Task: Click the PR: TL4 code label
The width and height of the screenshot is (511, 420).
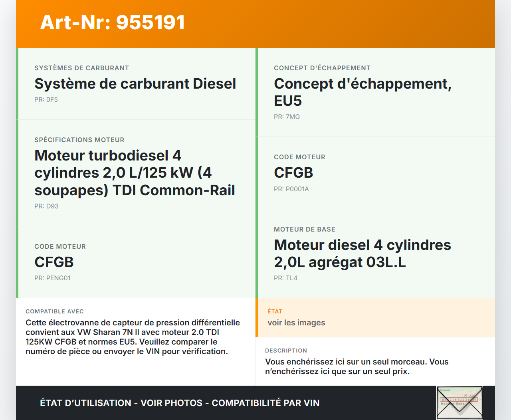Action: click(x=285, y=278)
